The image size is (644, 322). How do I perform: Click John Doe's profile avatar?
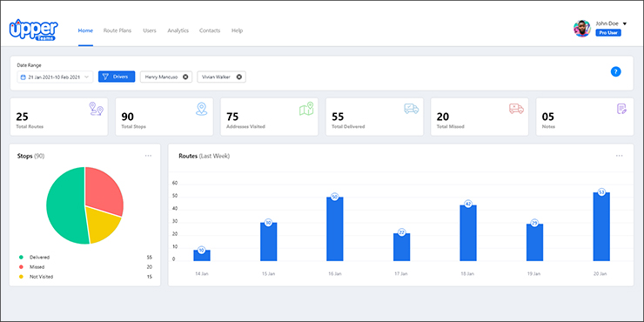point(582,29)
